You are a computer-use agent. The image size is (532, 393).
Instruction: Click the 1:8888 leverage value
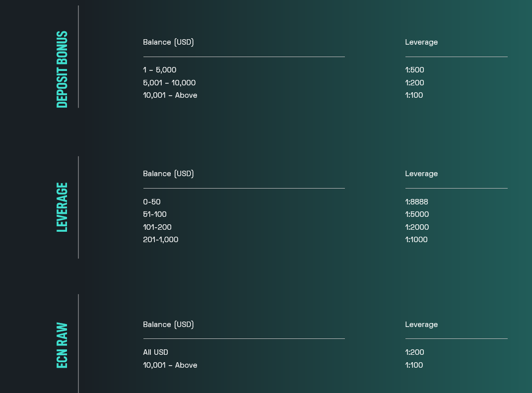coord(416,202)
